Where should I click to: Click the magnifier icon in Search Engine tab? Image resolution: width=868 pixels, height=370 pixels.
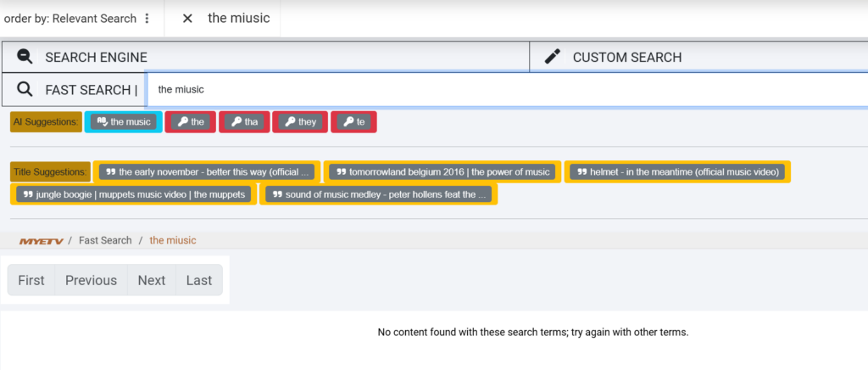25,57
